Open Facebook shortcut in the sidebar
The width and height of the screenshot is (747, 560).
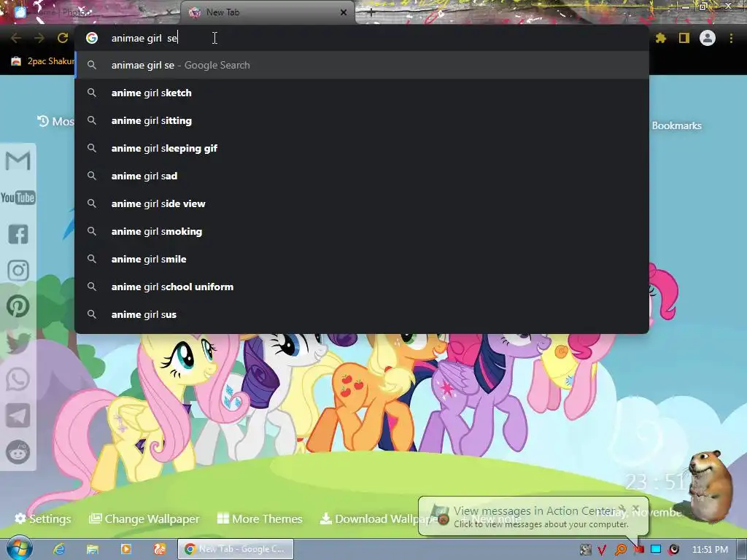coord(18,234)
